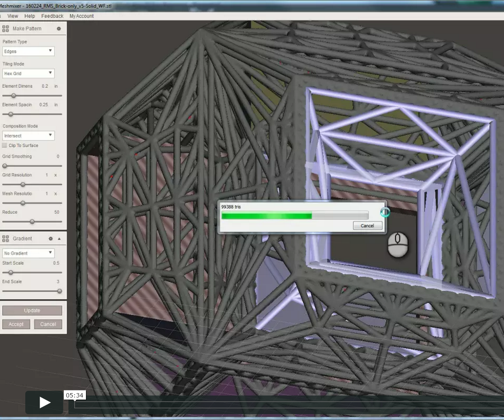Cancel the triangle processing operation
Viewport: 504px width, 420px height.
point(367,226)
